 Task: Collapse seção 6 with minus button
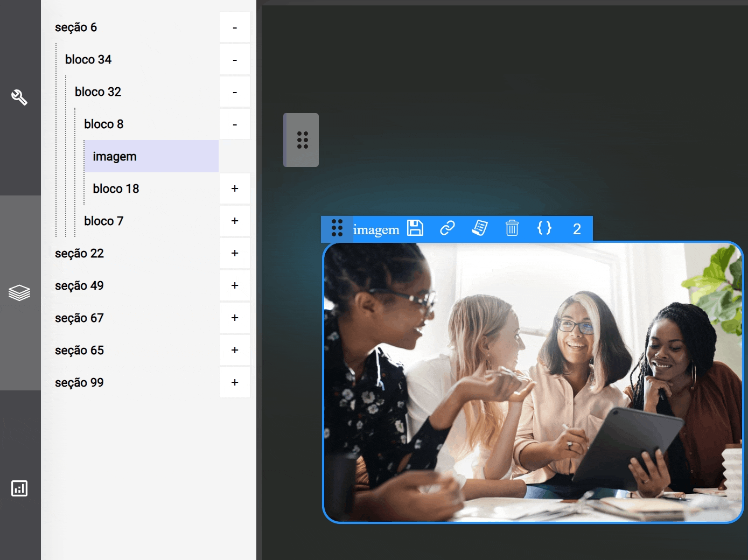235,27
